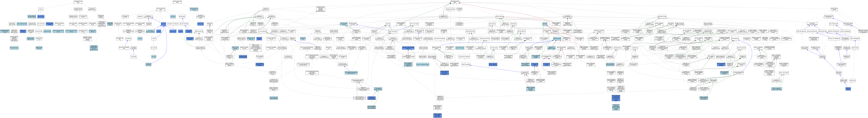
Task: Select the 'cellular defense response' node
Action: (x=190, y=39)
